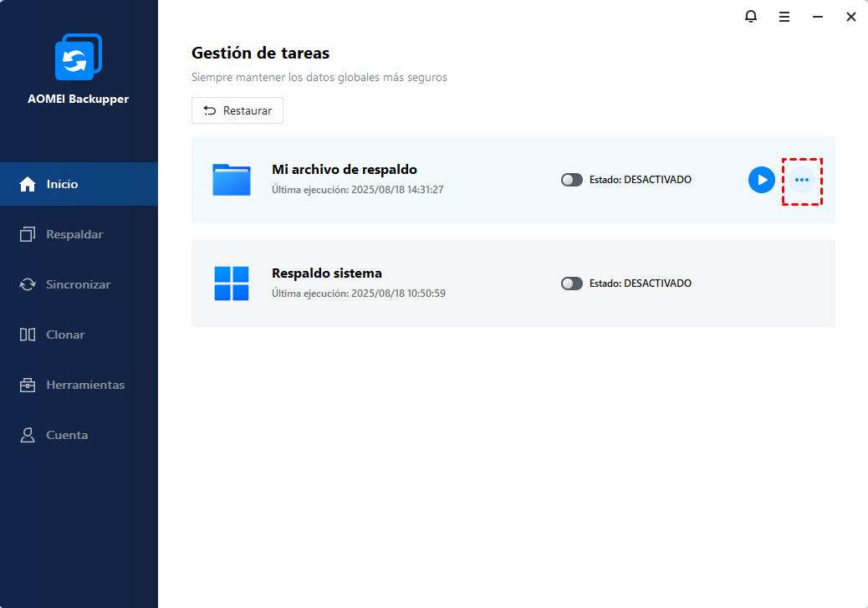The height and width of the screenshot is (608, 868).
Task: Open the Sincronizar section in sidebar
Action: (79, 284)
